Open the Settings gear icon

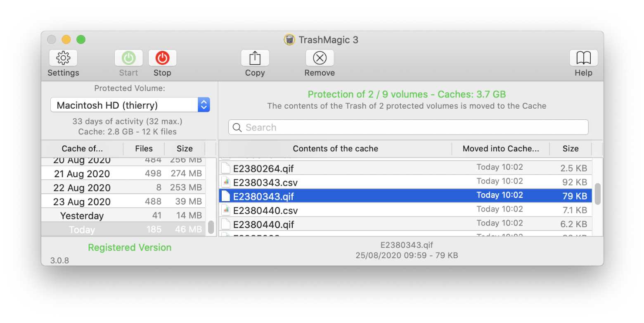[63, 58]
